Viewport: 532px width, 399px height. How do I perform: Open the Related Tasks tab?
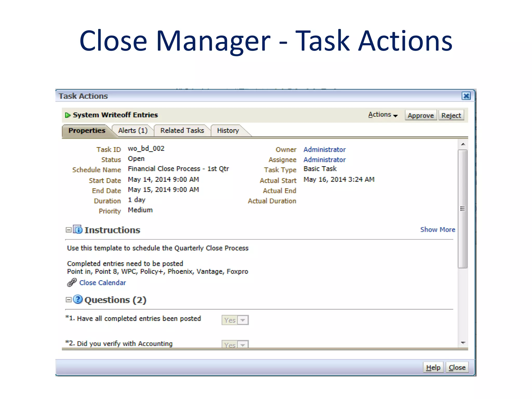(182, 130)
